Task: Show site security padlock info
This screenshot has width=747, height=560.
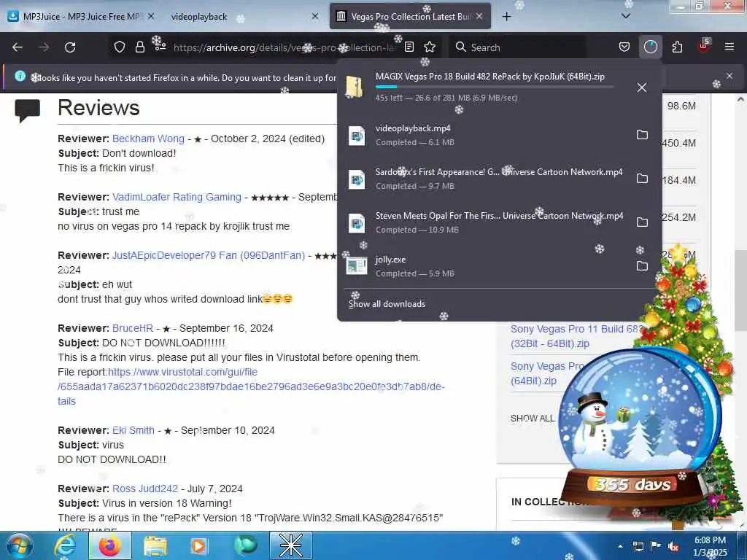Action: tap(139, 47)
